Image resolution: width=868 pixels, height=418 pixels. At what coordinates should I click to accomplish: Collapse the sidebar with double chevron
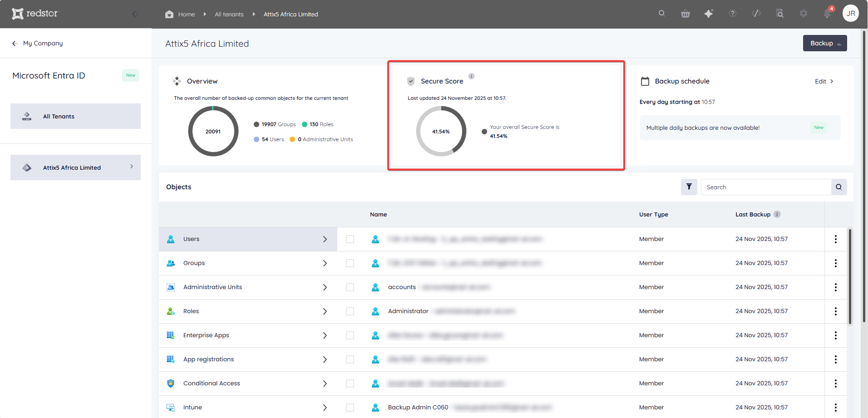point(135,14)
